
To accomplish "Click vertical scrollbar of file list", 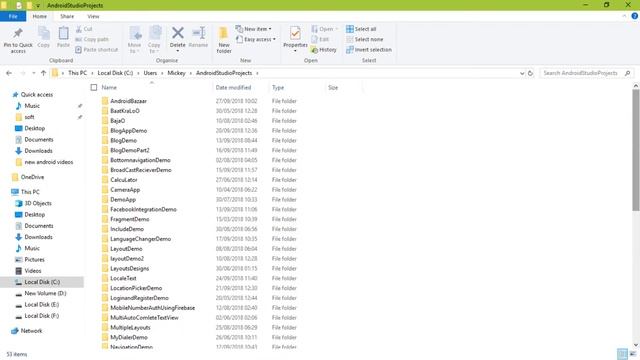I will coord(636,151).
